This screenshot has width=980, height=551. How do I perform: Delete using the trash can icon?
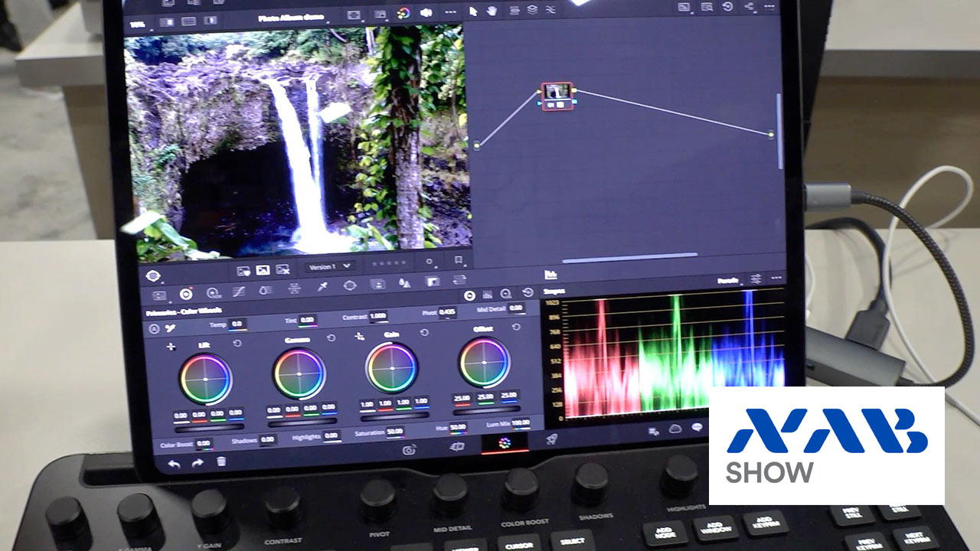click(221, 461)
